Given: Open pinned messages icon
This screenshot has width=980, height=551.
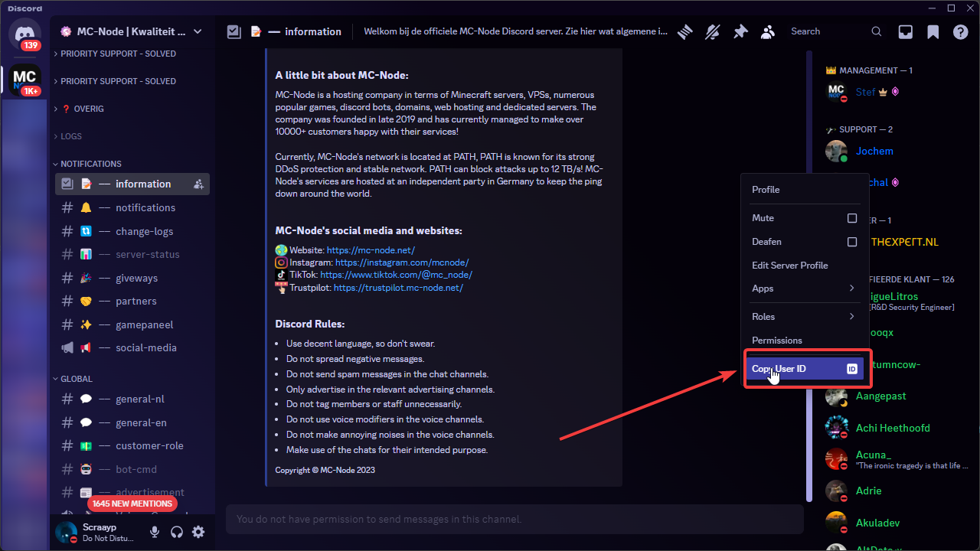Looking at the screenshot, I should (740, 31).
